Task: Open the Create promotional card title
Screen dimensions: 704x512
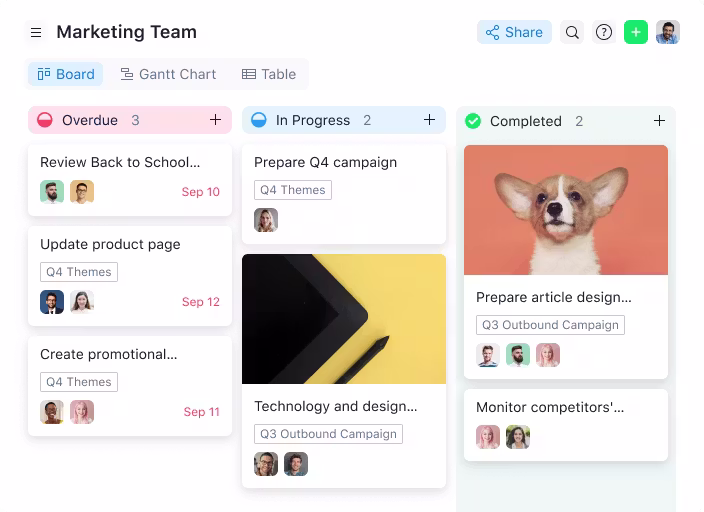Action: [109, 354]
